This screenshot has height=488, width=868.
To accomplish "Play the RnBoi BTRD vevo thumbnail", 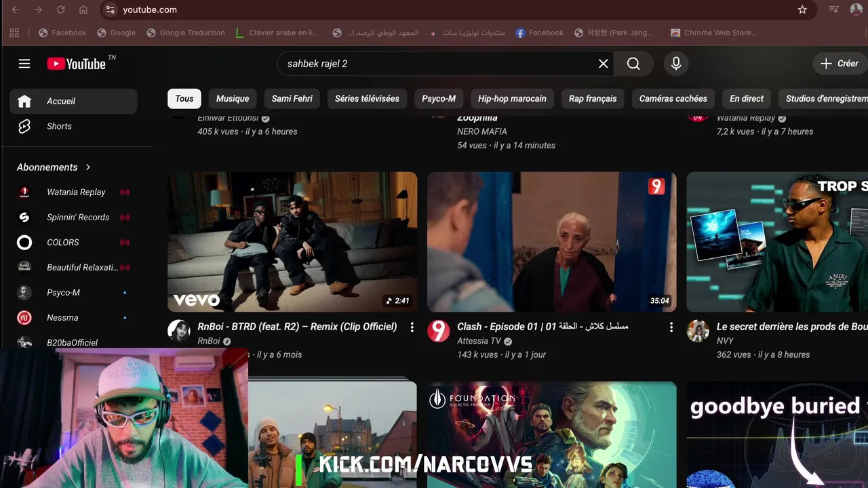I will click(x=292, y=242).
